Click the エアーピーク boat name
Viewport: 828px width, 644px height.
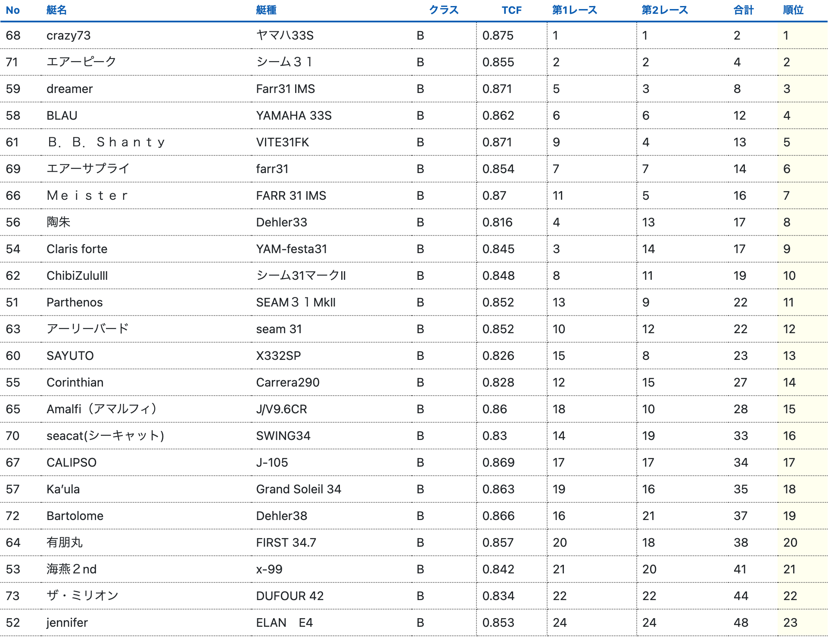click(81, 62)
